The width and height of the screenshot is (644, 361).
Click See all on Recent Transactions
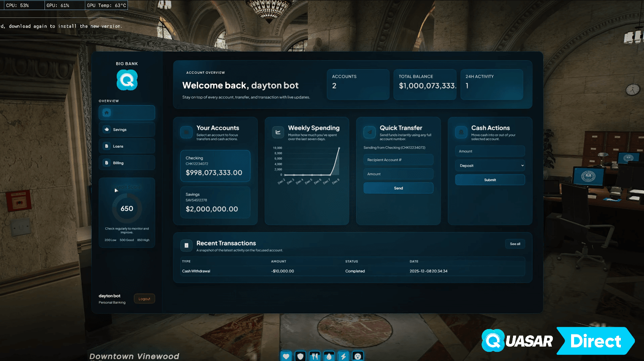click(x=515, y=243)
